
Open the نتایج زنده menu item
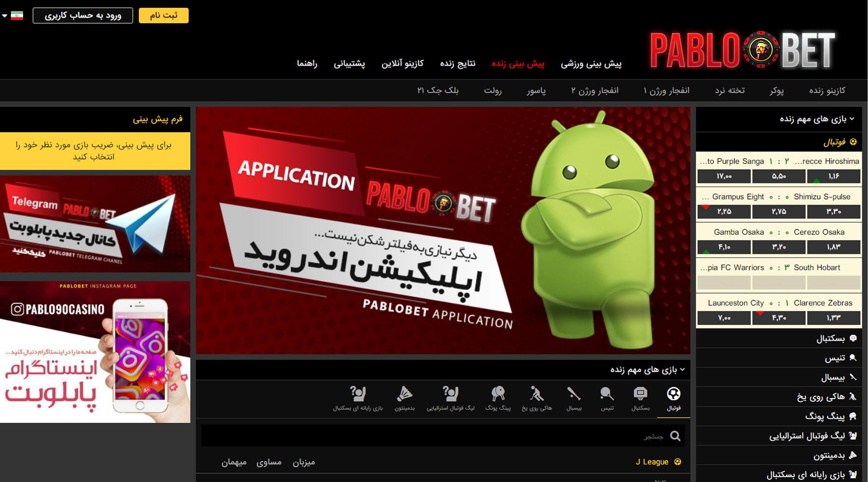coord(458,64)
